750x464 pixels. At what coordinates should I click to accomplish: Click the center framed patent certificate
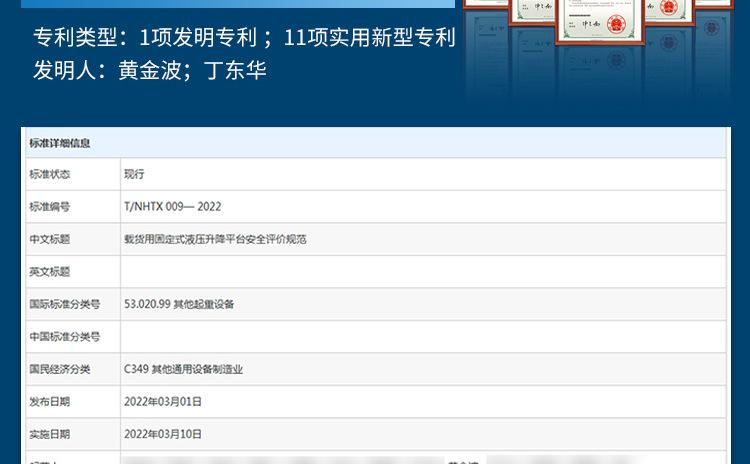coord(600,20)
